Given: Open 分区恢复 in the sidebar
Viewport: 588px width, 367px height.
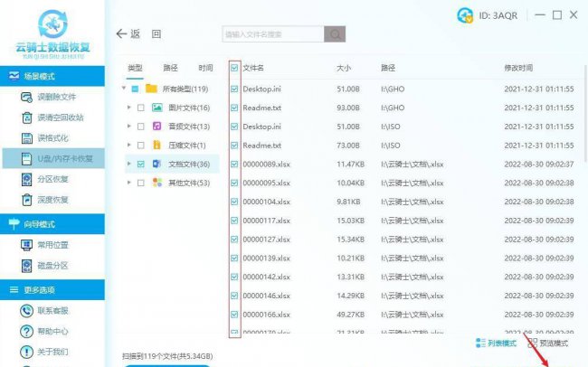Looking at the screenshot, I should [44, 179].
